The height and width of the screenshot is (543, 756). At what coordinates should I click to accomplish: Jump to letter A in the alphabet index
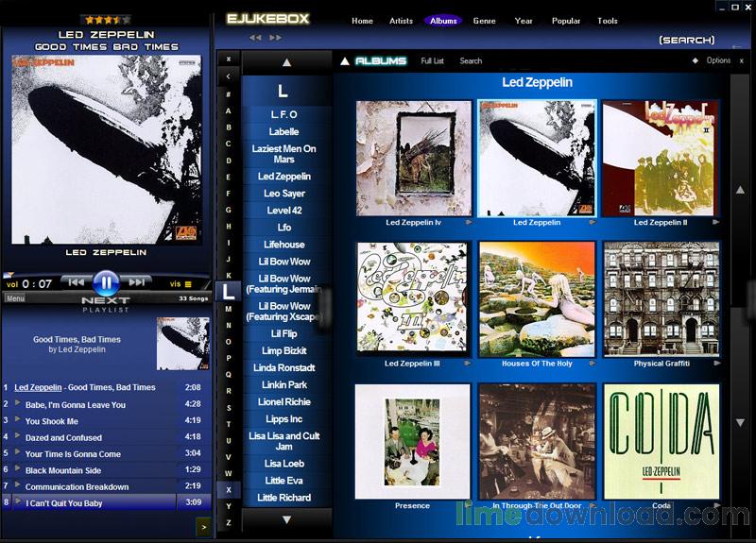point(229,110)
